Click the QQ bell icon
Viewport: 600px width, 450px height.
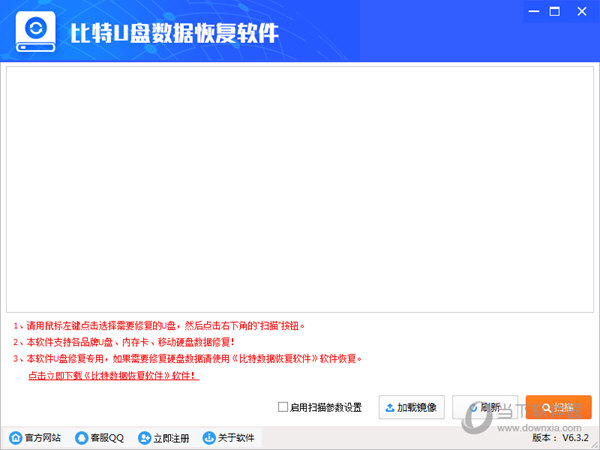click(x=81, y=437)
